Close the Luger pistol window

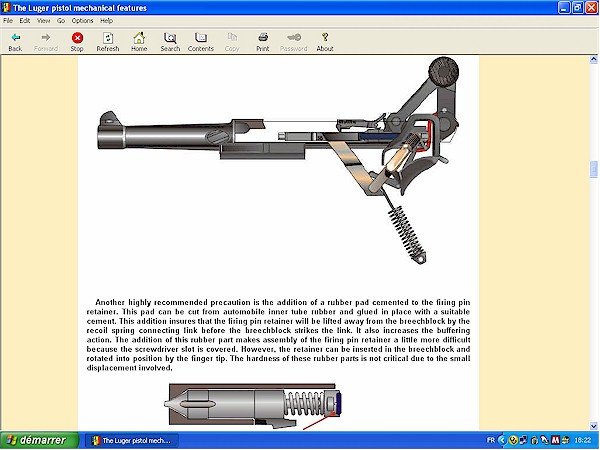tap(592, 8)
